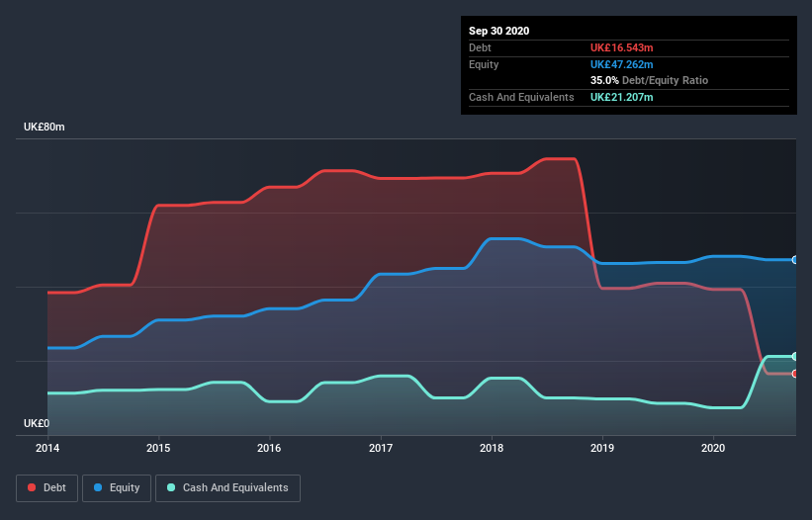812x520 pixels.
Task: Select the teal Cash endpoint marker
Action: 794,357
